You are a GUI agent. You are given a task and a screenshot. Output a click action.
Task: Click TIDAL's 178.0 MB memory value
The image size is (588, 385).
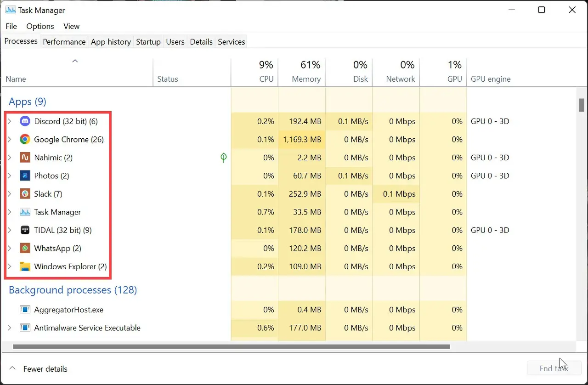tap(305, 230)
